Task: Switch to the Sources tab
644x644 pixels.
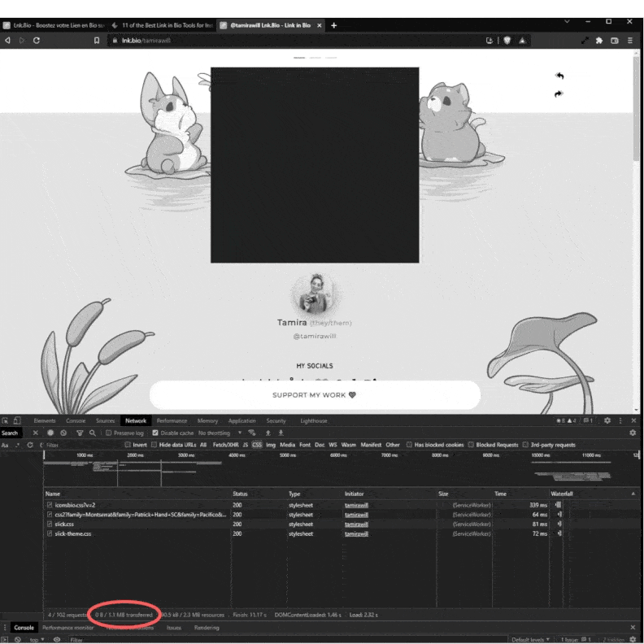Action: point(105,420)
